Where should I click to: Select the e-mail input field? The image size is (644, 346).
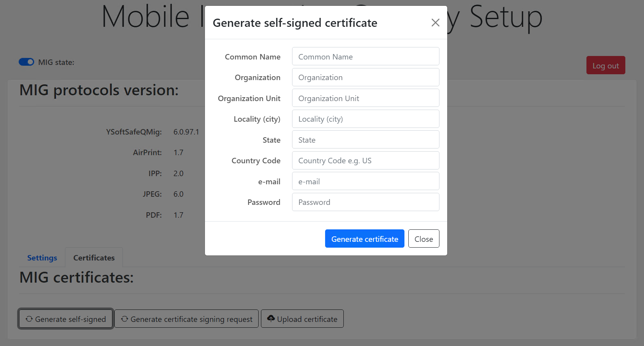pyautogui.click(x=366, y=182)
